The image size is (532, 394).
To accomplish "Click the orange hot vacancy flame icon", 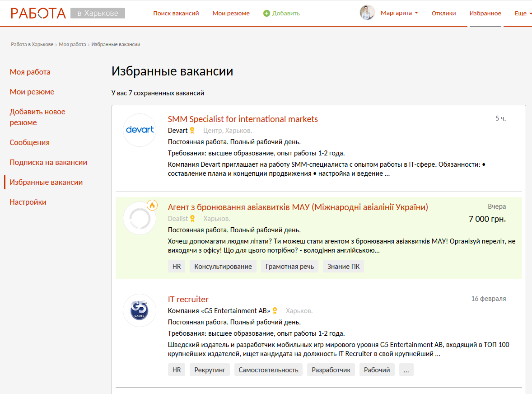I will [152, 206].
